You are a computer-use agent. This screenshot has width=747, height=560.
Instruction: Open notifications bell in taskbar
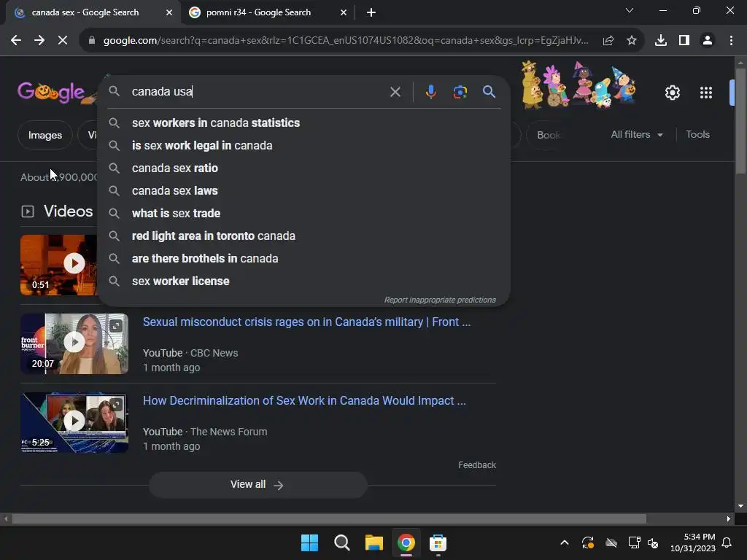click(727, 542)
